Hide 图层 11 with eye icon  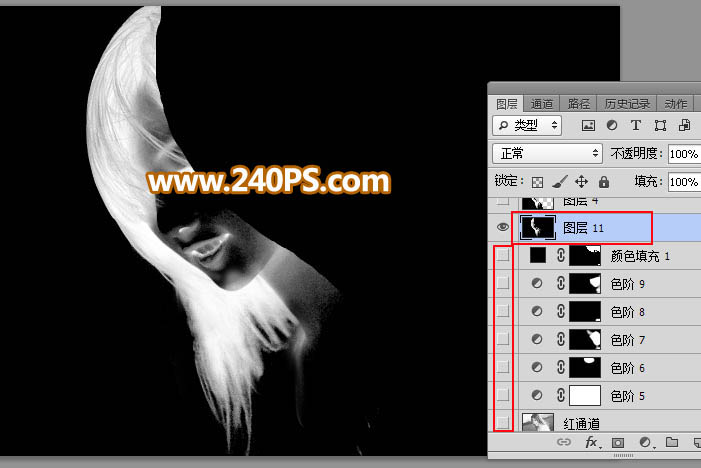(x=503, y=227)
